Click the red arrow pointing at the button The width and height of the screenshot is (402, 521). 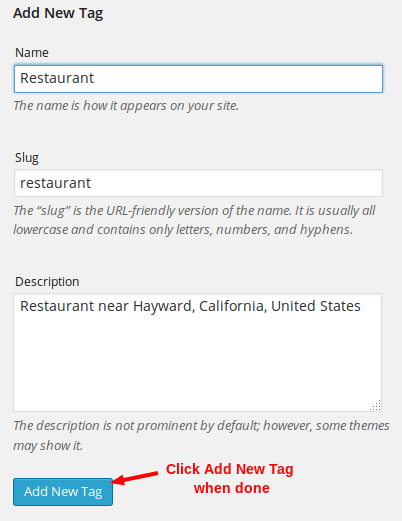coord(135,477)
